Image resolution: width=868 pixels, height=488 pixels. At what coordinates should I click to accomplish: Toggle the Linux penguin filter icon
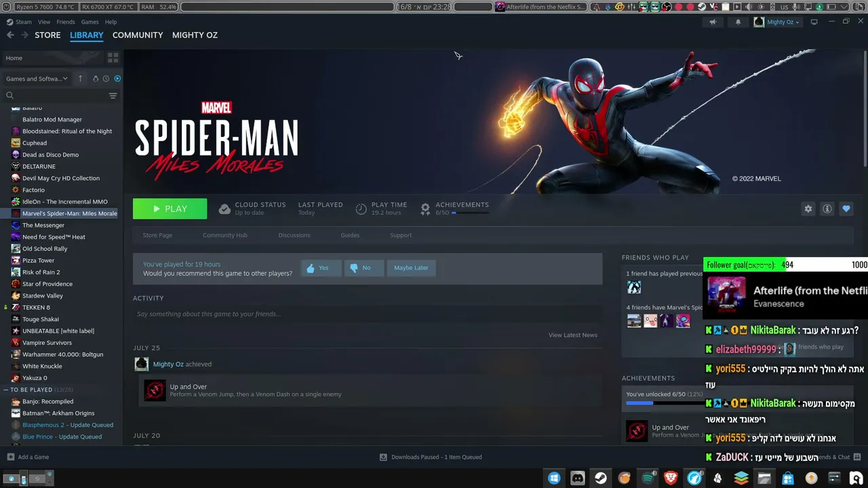pos(95,79)
